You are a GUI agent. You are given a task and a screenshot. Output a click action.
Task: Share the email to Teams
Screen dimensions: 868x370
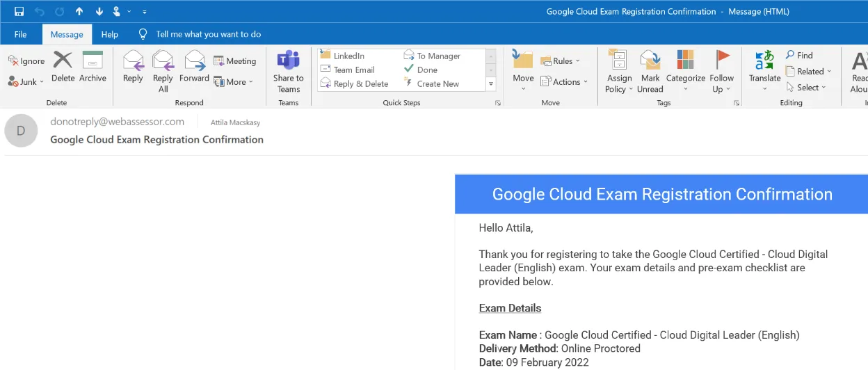[288, 71]
